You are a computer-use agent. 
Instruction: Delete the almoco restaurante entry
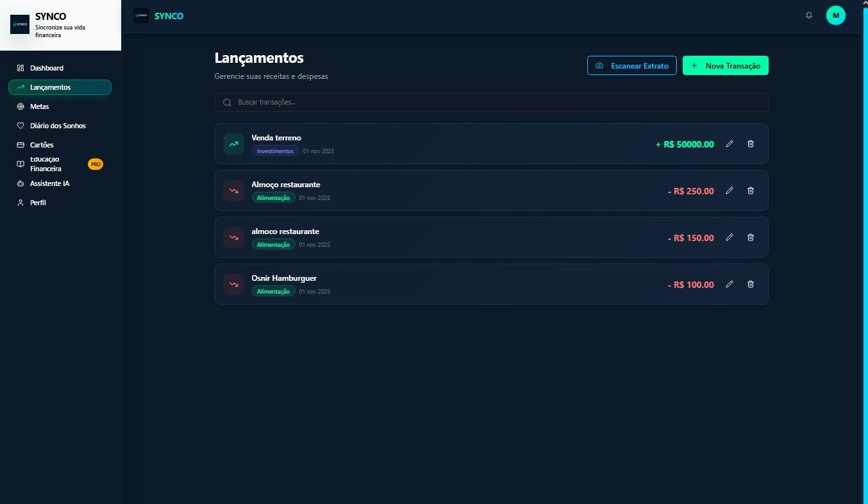(751, 237)
